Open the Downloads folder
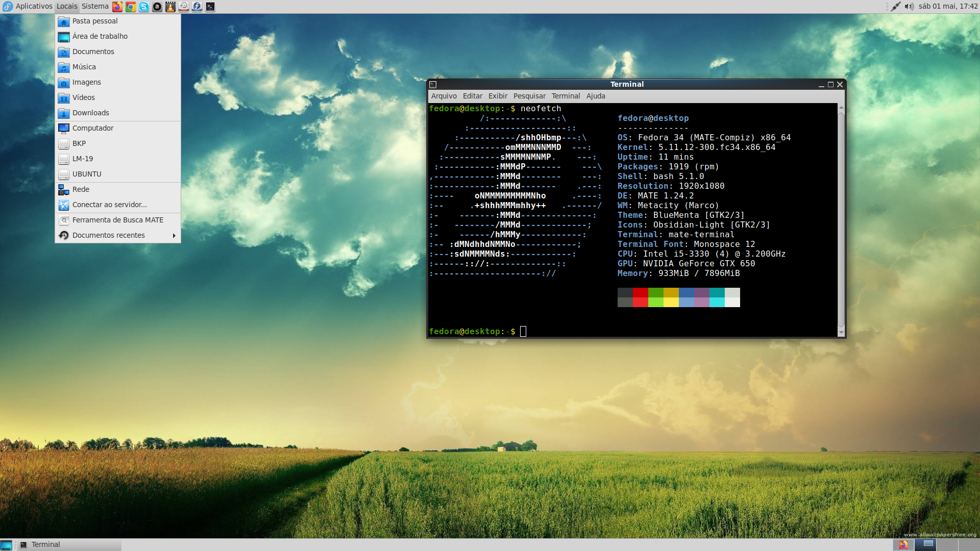 click(118, 113)
